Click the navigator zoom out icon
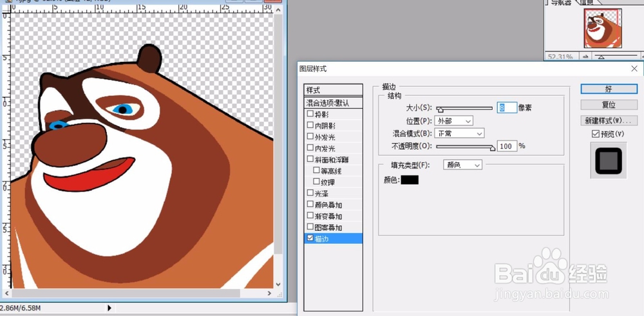644x316 pixels. [x=585, y=57]
